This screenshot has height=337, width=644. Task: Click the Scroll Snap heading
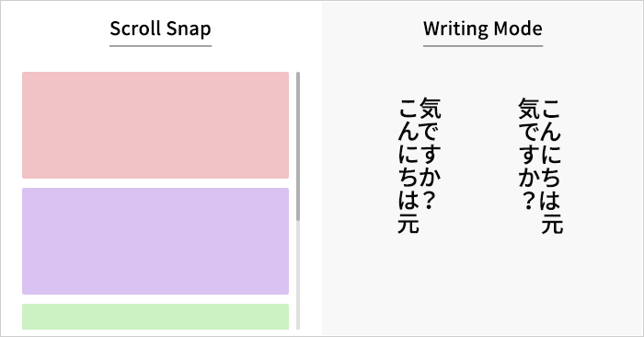(161, 29)
